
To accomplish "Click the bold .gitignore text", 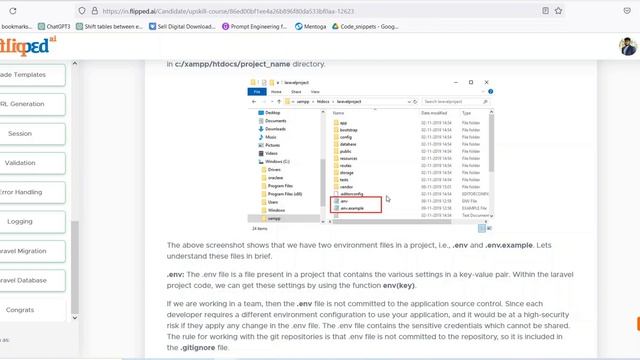I will pyautogui.click(x=198, y=348).
